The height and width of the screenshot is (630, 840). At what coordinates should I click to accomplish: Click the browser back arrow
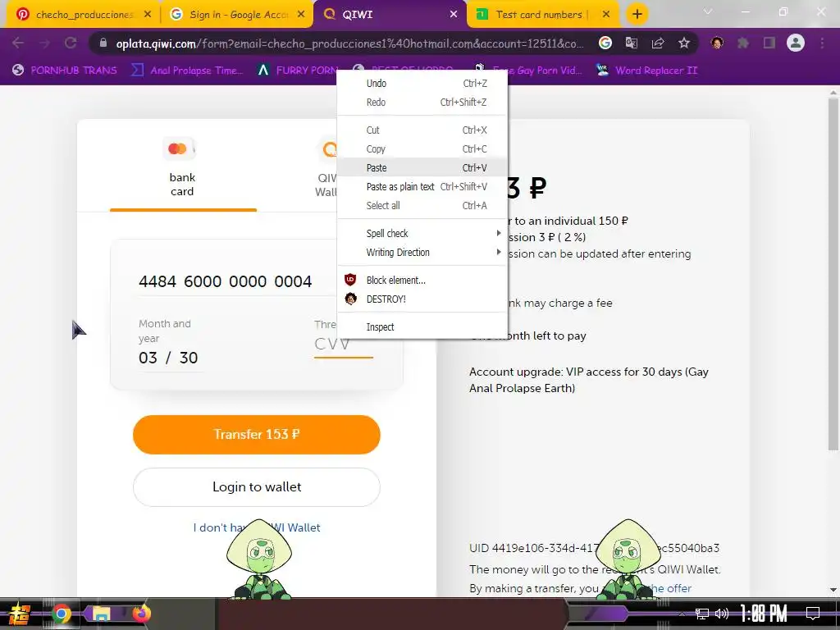(18, 43)
